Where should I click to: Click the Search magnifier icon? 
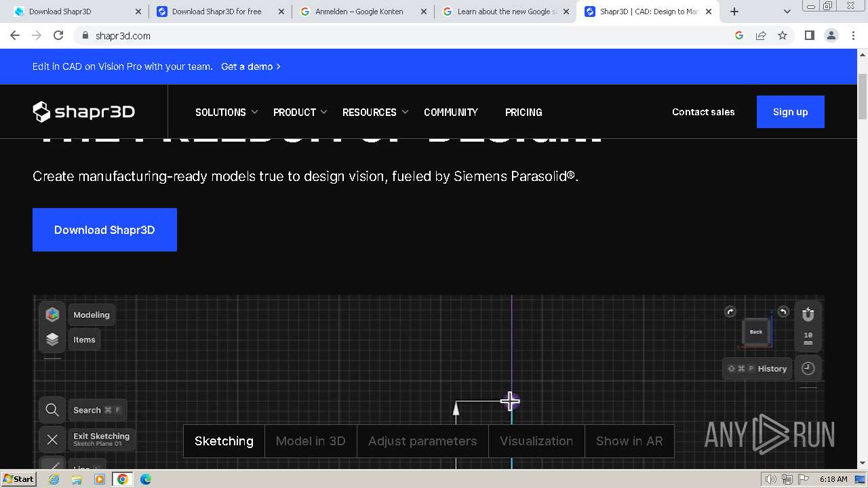tap(52, 409)
